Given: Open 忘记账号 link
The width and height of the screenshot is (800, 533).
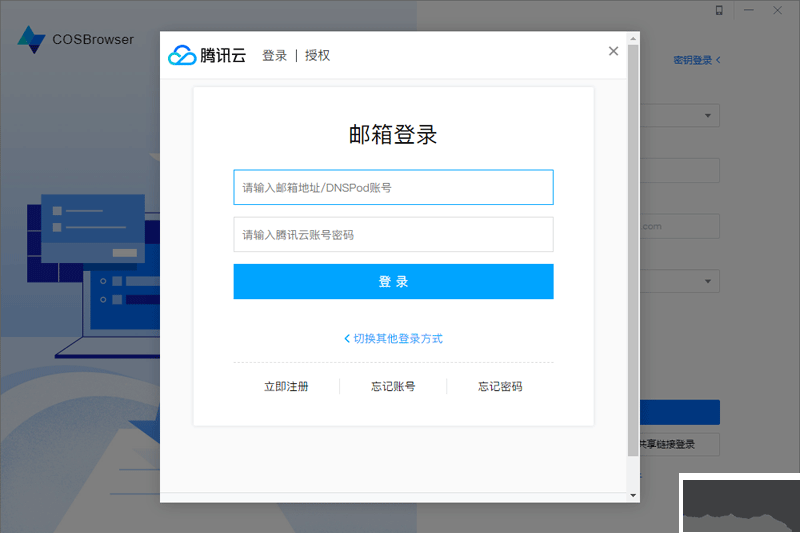Looking at the screenshot, I should (393, 387).
